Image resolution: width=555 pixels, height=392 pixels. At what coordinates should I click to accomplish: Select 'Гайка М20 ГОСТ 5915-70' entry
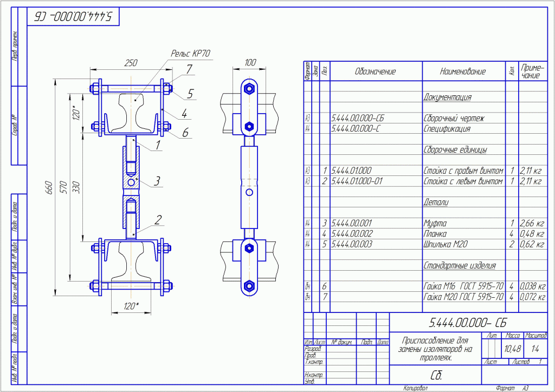463,297
